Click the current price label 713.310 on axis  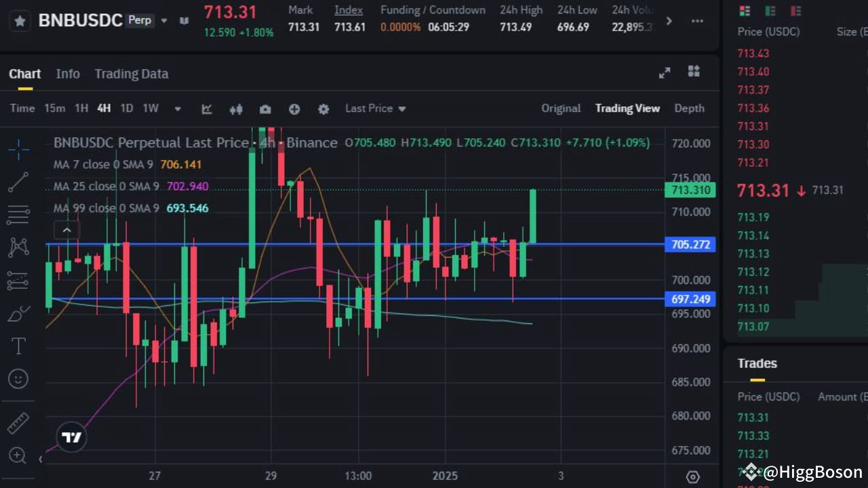coord(690,190)
